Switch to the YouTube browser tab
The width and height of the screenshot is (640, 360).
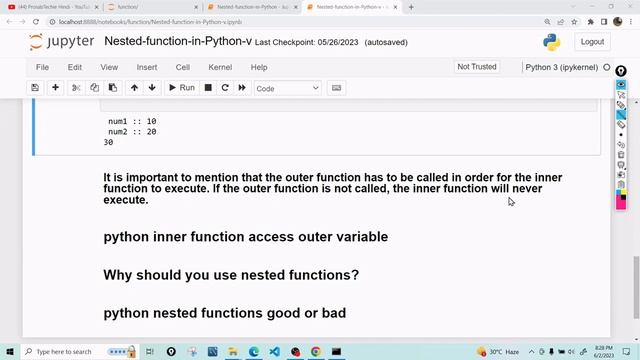click(x=53, y=7)
